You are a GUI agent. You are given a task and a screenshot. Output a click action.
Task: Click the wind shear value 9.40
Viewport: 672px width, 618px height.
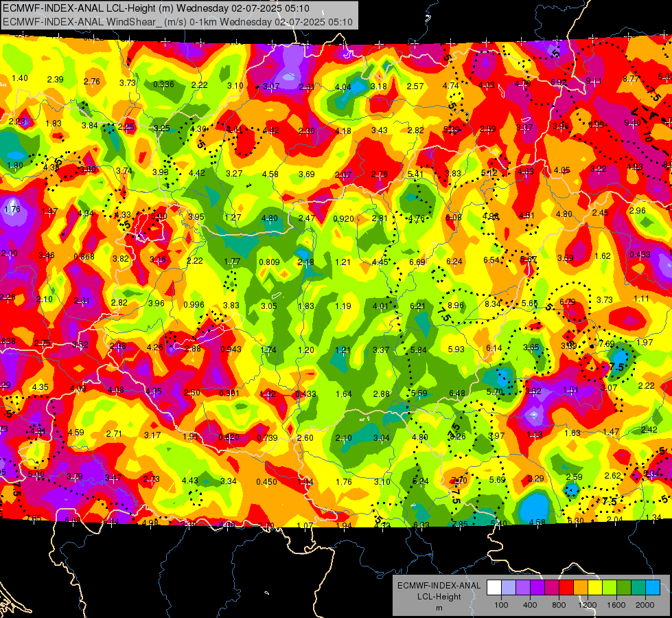633,123
